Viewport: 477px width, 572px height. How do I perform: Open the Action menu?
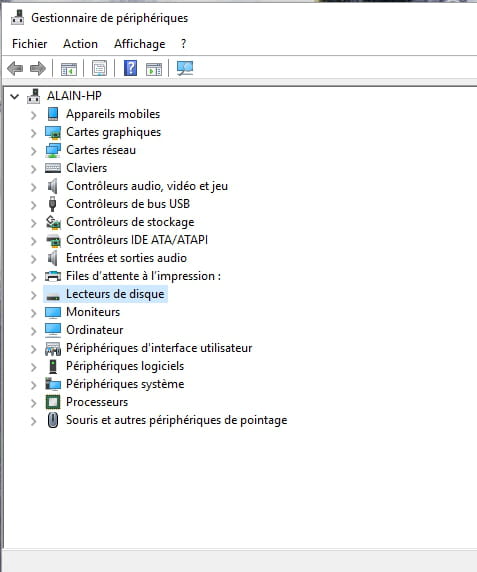click(x=80, y=44)
